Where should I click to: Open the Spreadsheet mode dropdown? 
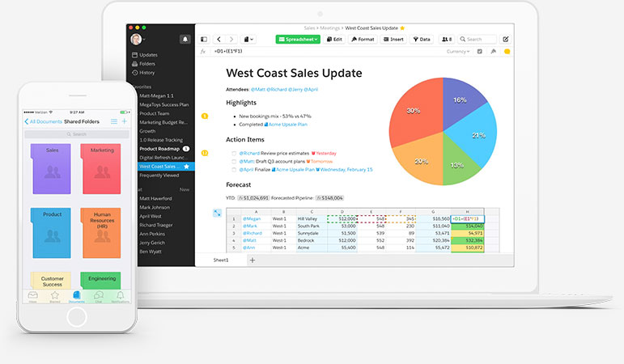pos(298,39)
